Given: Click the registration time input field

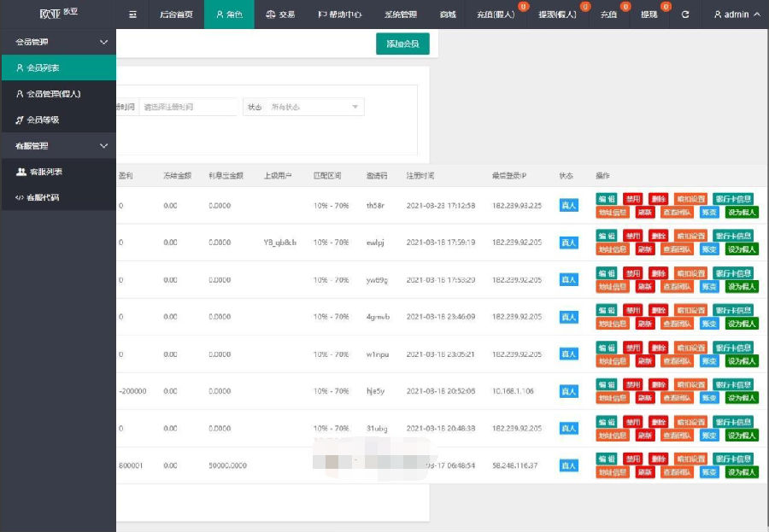Looking at the screenshot, I should [189, 107].
